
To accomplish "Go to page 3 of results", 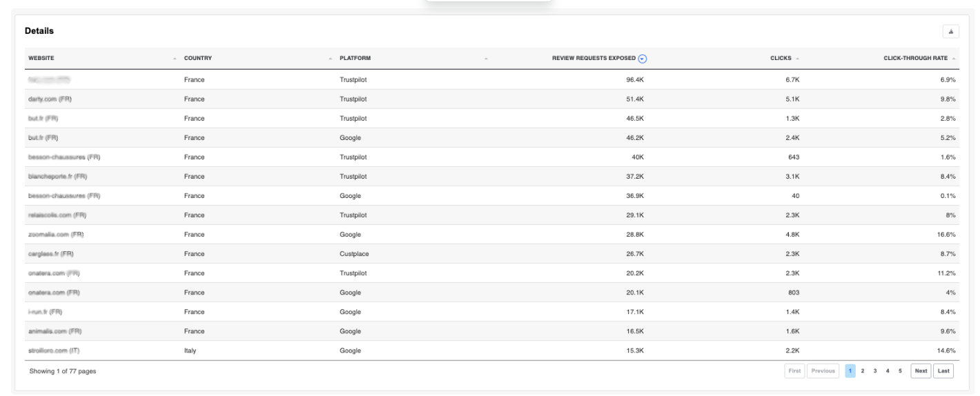I will 876,371.
